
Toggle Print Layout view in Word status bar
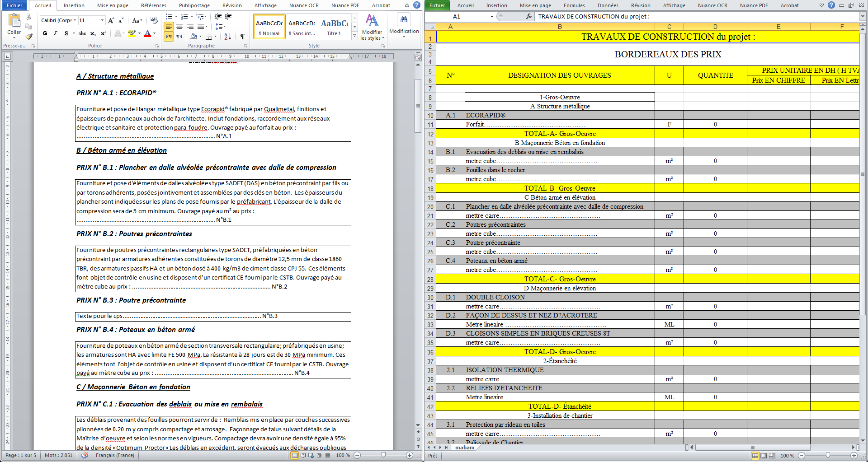click(x=295, y=455)
